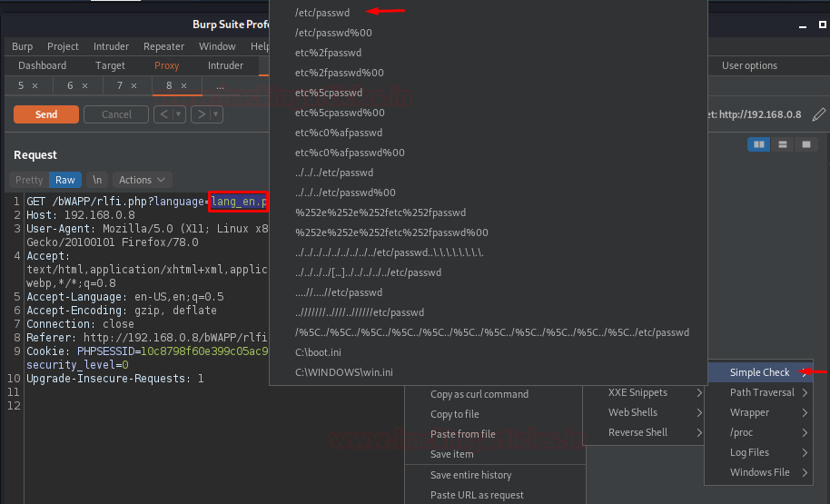The width and height of the screenshot is (830, 504).
Task: Expand the Web Shells submenu
Action: coord(644,412)
